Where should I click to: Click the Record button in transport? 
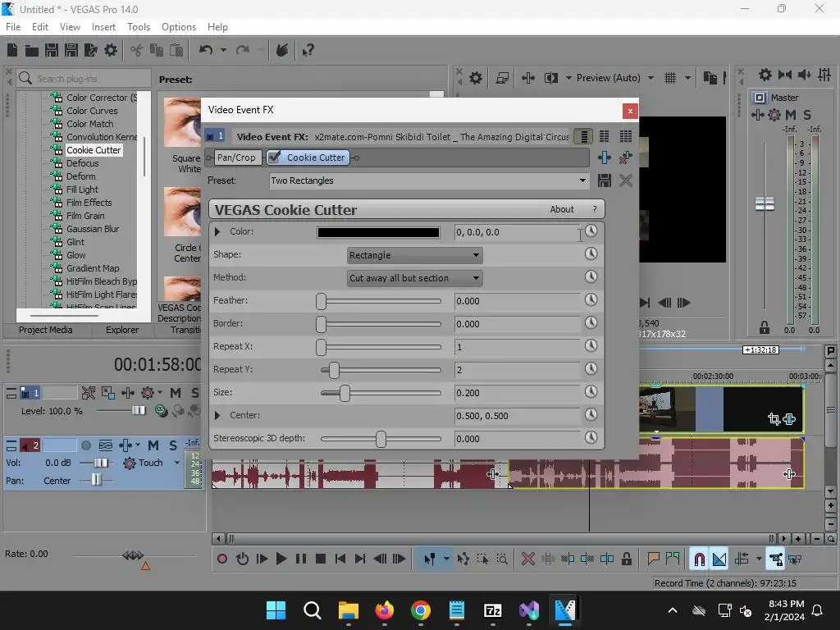(221, 559)
